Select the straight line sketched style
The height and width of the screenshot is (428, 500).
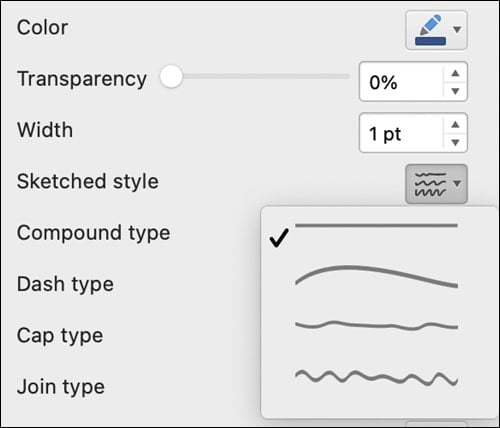point(376,226)
